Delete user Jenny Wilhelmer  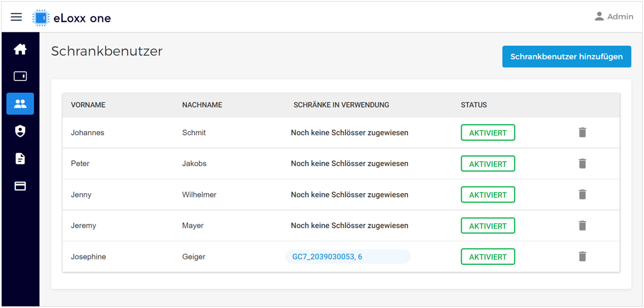pos(582,194)
